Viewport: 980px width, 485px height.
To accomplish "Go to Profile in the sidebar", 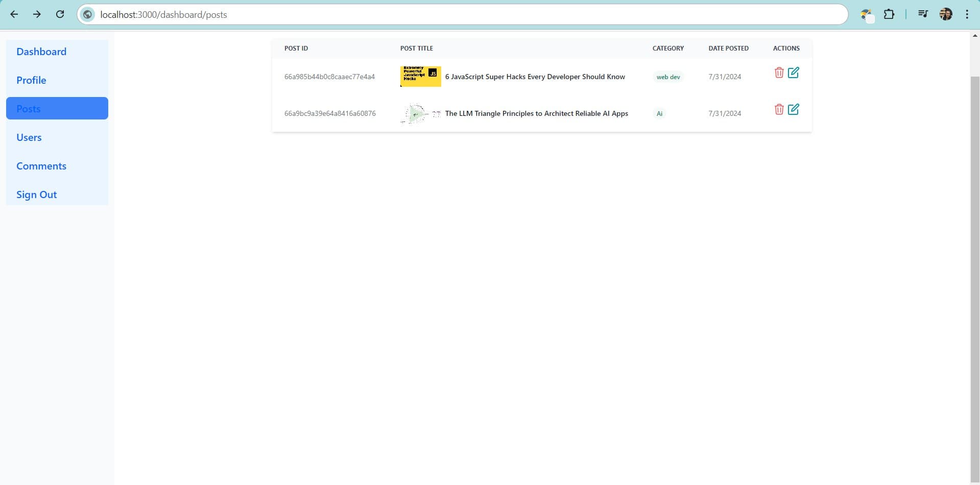I will [31, 80].
